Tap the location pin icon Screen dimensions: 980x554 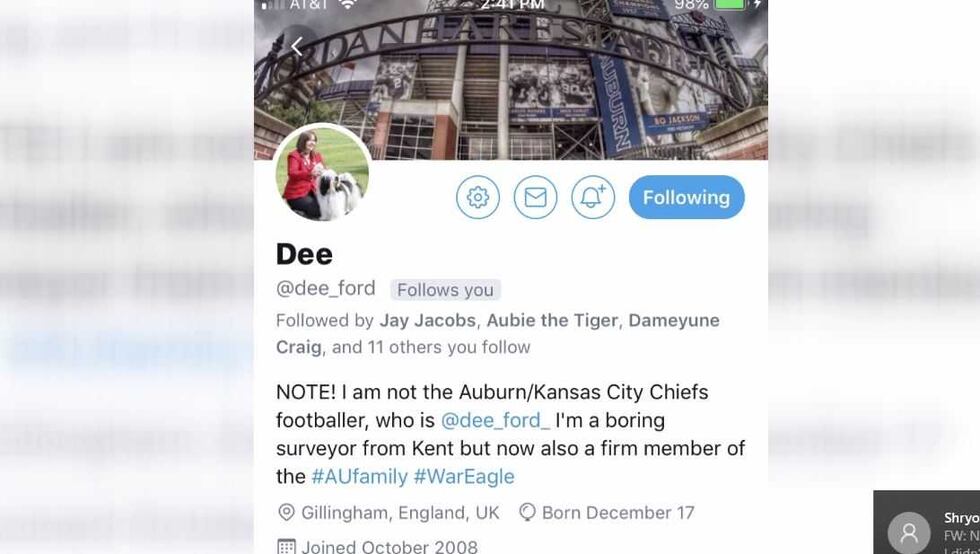click(286, 513)
